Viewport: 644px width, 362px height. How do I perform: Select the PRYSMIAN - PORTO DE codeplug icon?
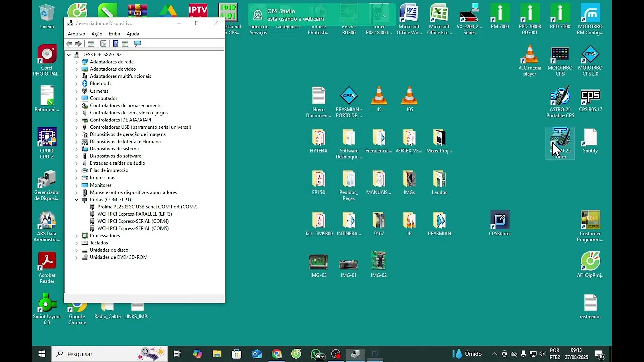[x=349, y=102]
